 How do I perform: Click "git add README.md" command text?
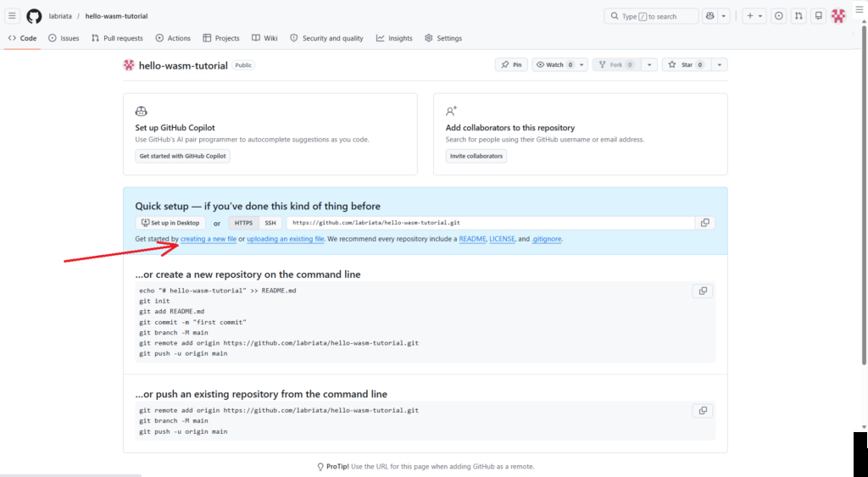point(171,312)
